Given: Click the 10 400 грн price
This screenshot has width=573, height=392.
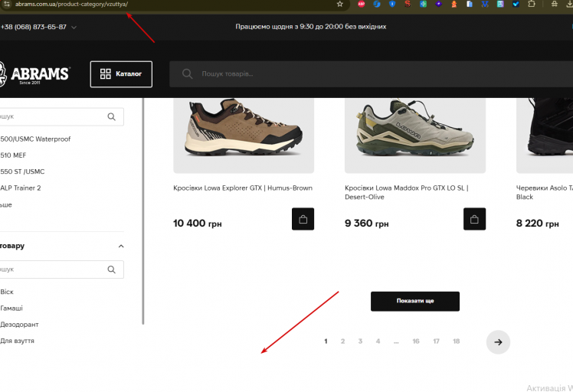Looking at the screenshot, I should click(x=198, y=224).
